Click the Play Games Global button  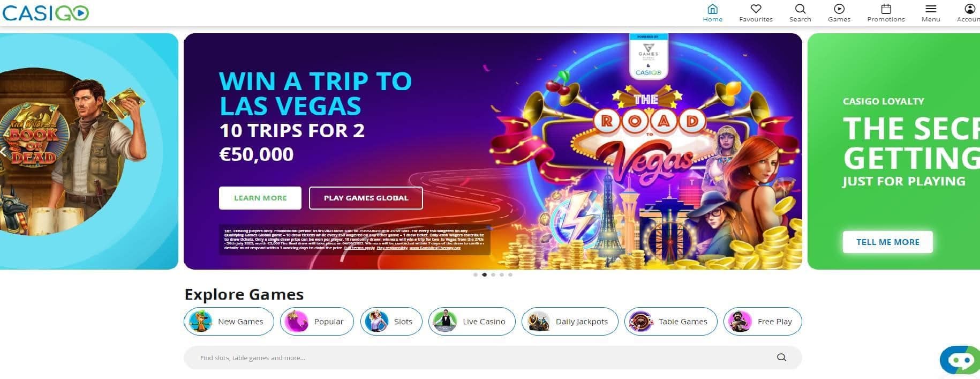click(366, 198)
